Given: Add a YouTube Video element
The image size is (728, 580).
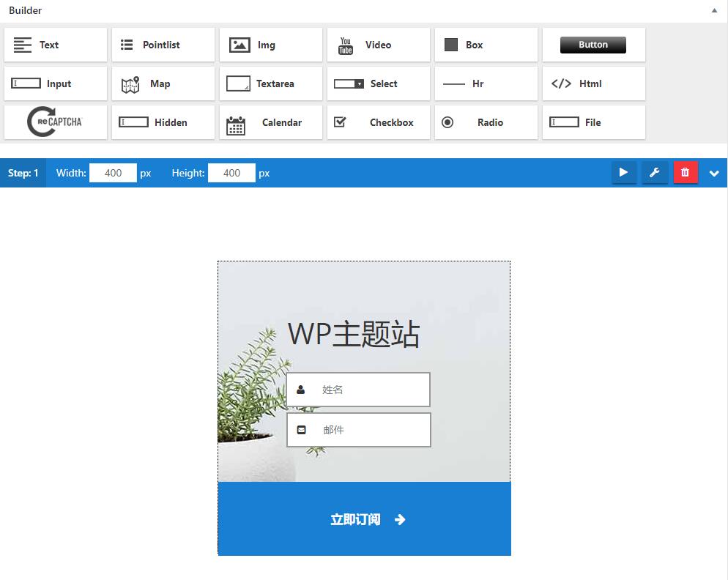Looking at the screenshot, I should click(x=378, y=44).
